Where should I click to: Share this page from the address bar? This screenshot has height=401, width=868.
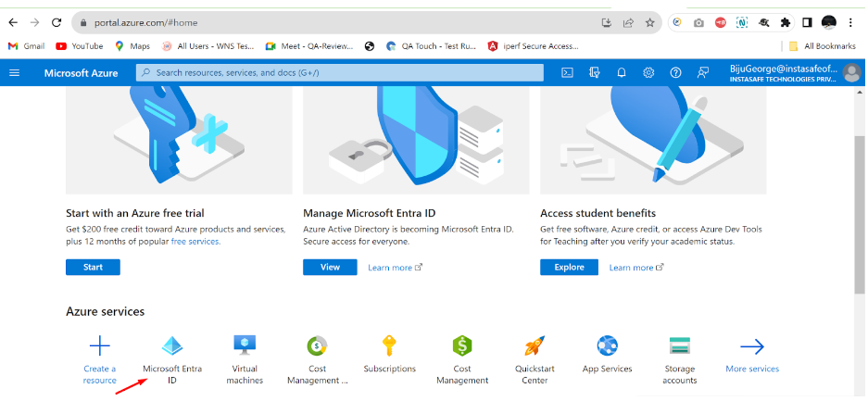(628, 22)
